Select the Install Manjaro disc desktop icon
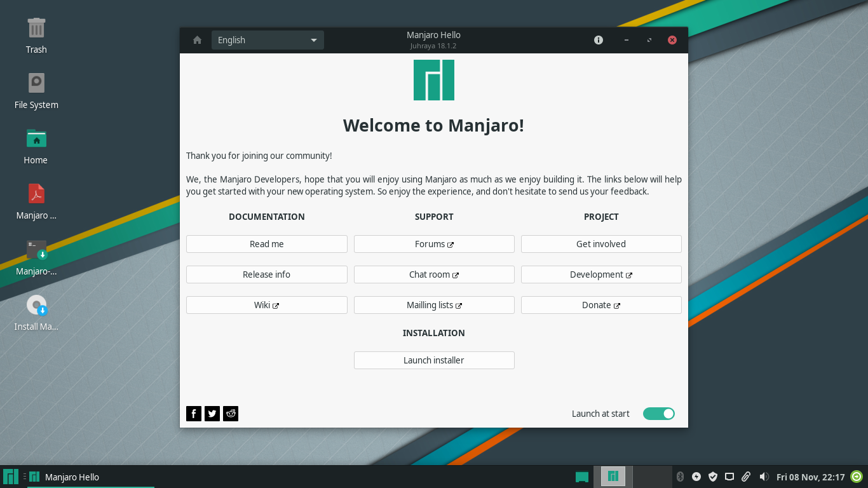 point(36,305)
